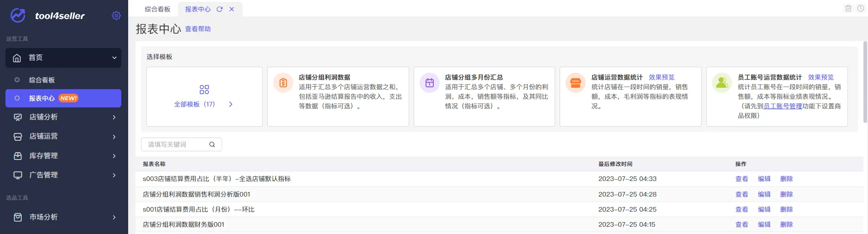
Task: Switch to the 综合看板 tab
Action: [157, 9]
